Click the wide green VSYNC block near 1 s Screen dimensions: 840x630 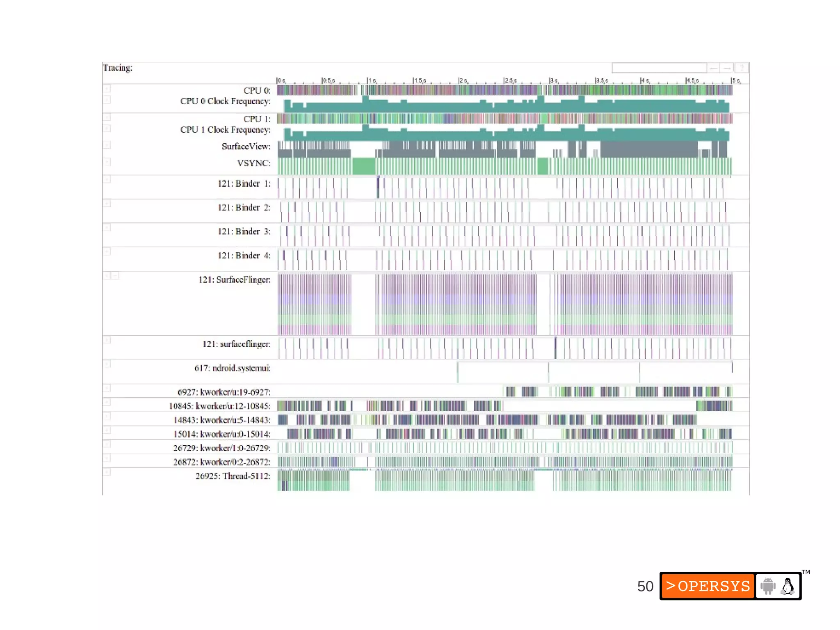(x=364, y=166)
